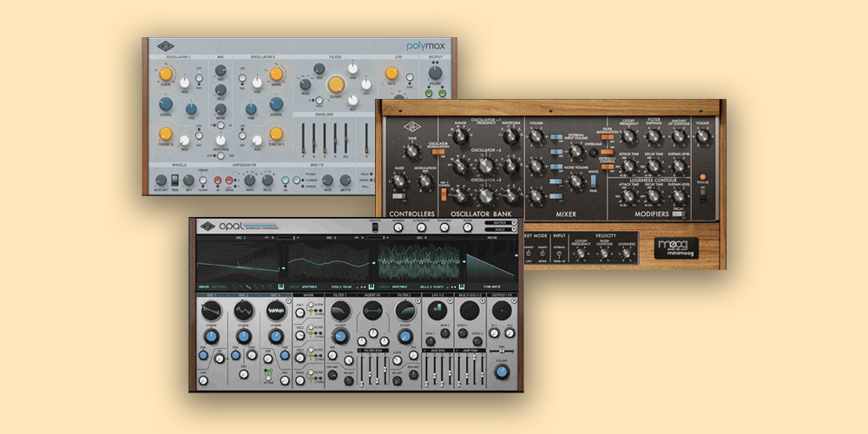Click the Polymax filter Mode knob
This screenshot has width=868, height=434.
305,85
